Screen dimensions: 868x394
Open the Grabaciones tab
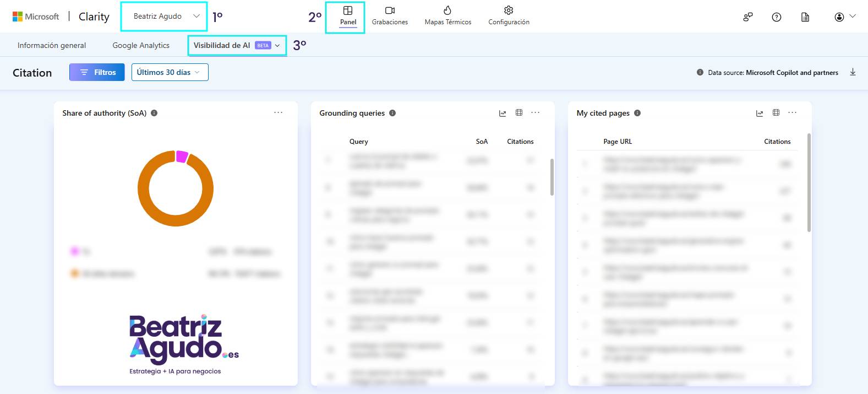(390, 17)
